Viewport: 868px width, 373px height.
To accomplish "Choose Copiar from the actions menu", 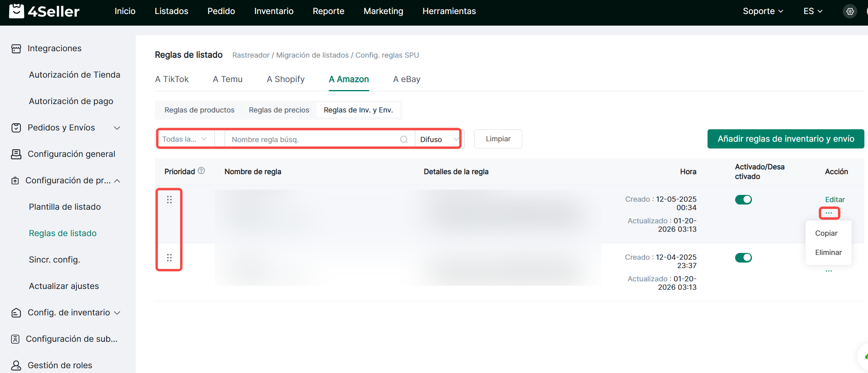I will coord(826,233).
